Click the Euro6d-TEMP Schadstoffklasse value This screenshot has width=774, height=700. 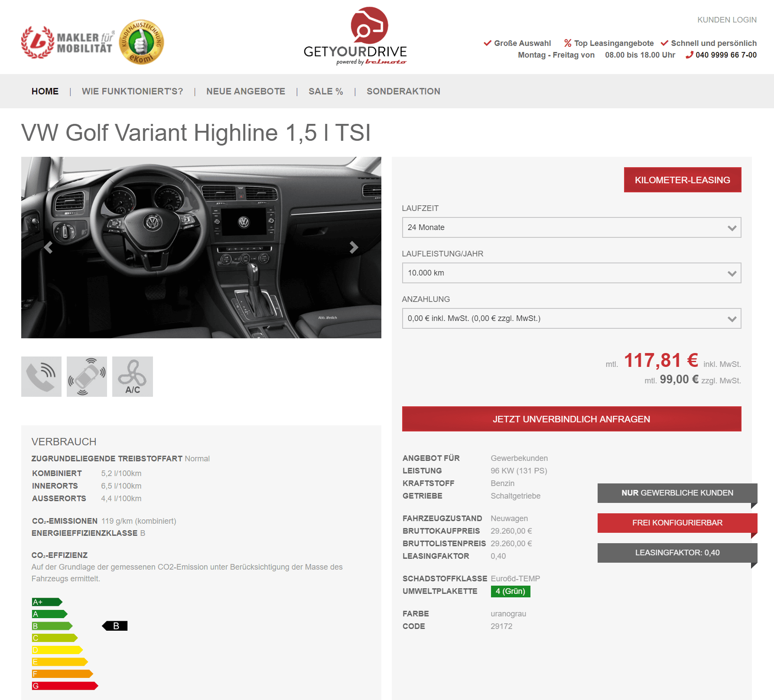click(515, 579)
